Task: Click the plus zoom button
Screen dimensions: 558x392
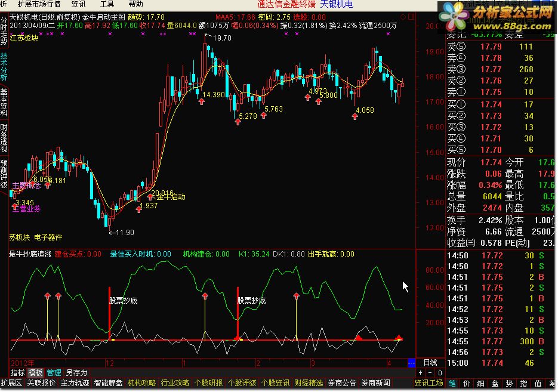Action: coord(420,373)
